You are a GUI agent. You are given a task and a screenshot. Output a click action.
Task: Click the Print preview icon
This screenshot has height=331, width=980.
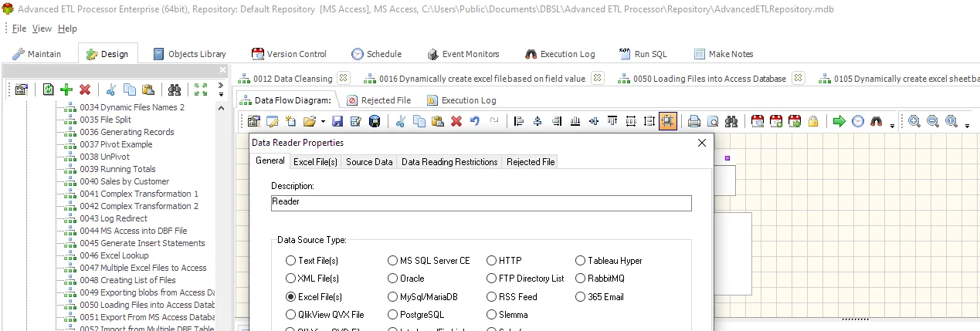(x=713, y=121)
